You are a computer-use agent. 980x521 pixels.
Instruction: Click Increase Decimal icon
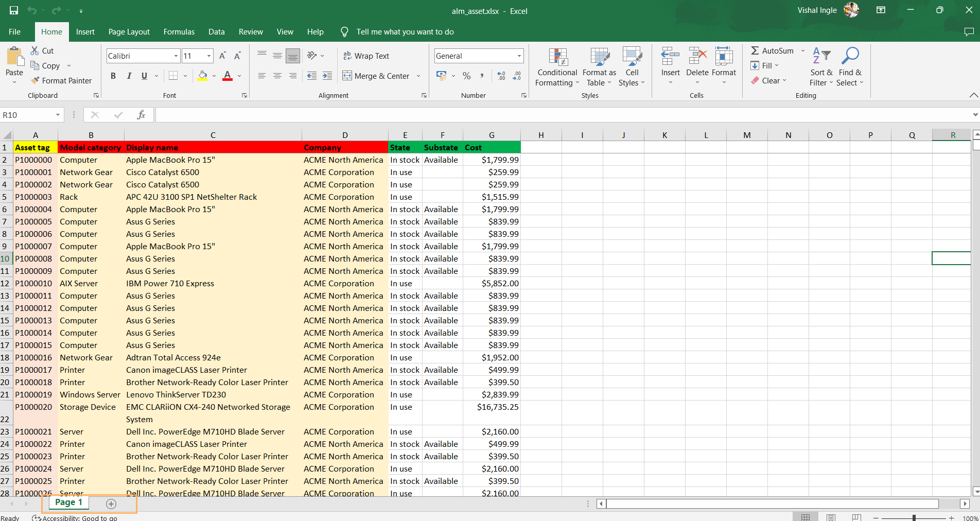502,76
